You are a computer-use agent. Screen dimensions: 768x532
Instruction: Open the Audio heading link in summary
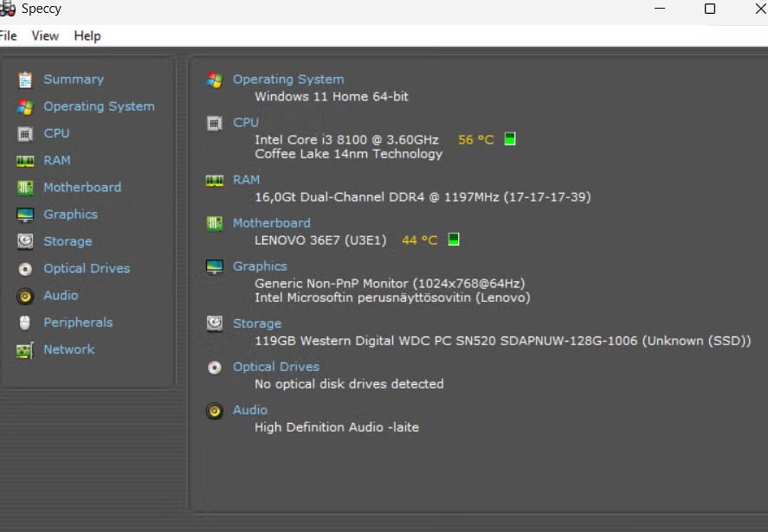tap(250, 410)
